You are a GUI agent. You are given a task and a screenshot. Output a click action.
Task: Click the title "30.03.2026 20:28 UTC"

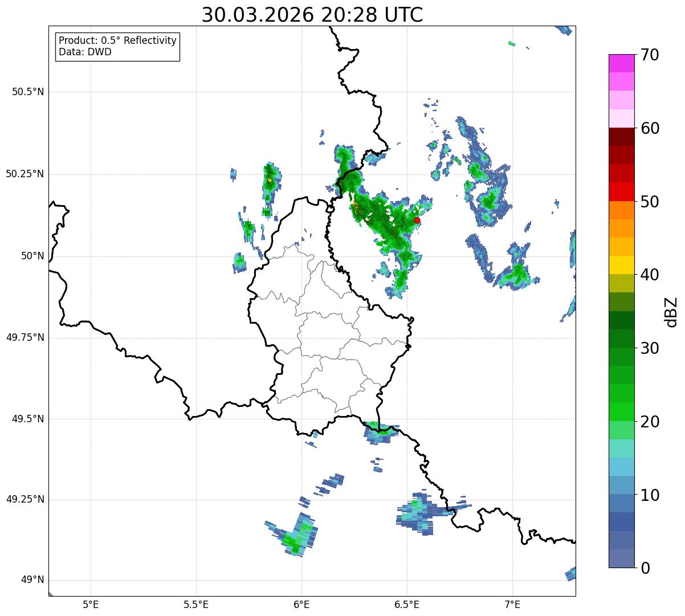[x=312, y=15]
